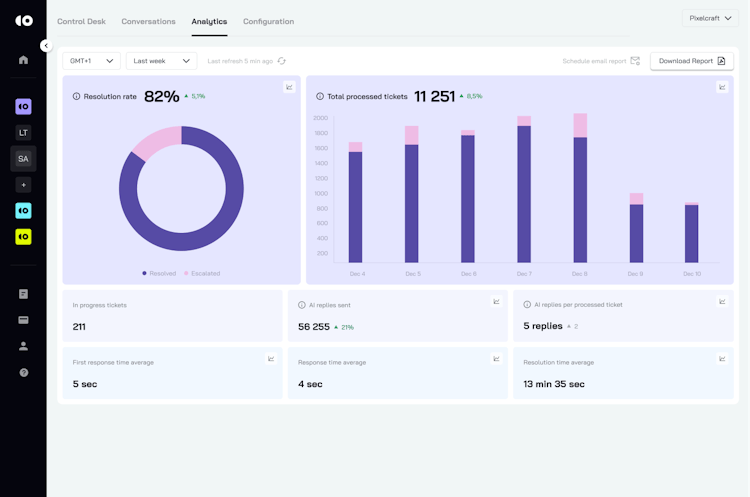Select the purple workspace icon
The image size is (750, 497).
(23, 106)
